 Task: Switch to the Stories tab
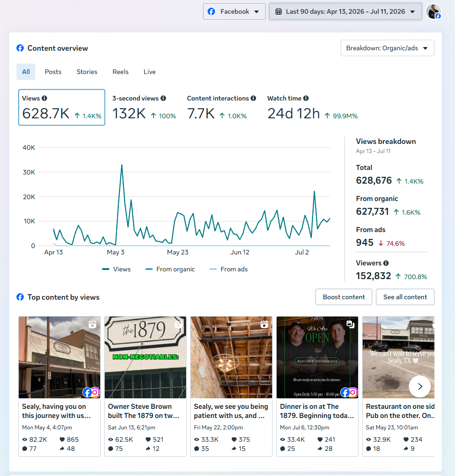tap(87, 72)
